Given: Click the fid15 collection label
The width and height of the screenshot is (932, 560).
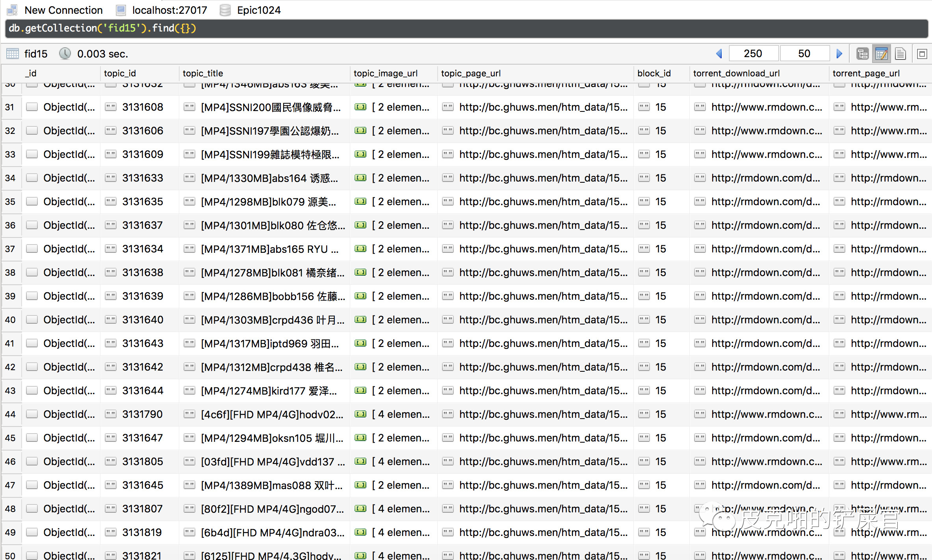Looking at the screenshot, I should [35, 54].
